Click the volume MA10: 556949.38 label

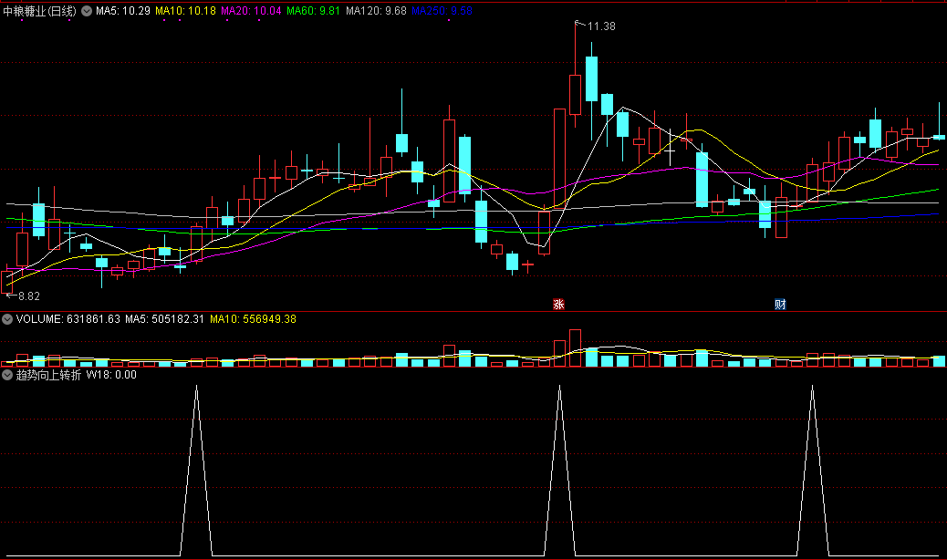tap(253, 319)
